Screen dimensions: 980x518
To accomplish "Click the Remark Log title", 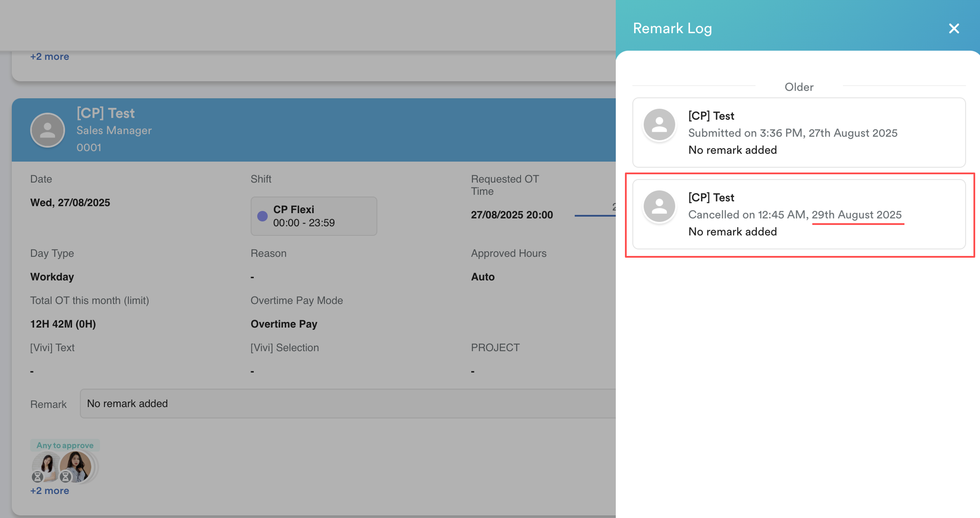I will pos(672,28).
